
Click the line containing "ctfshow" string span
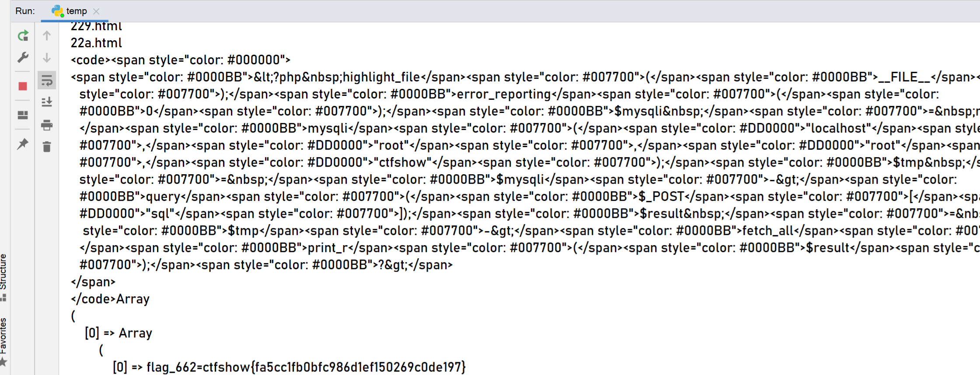(529, 162)
